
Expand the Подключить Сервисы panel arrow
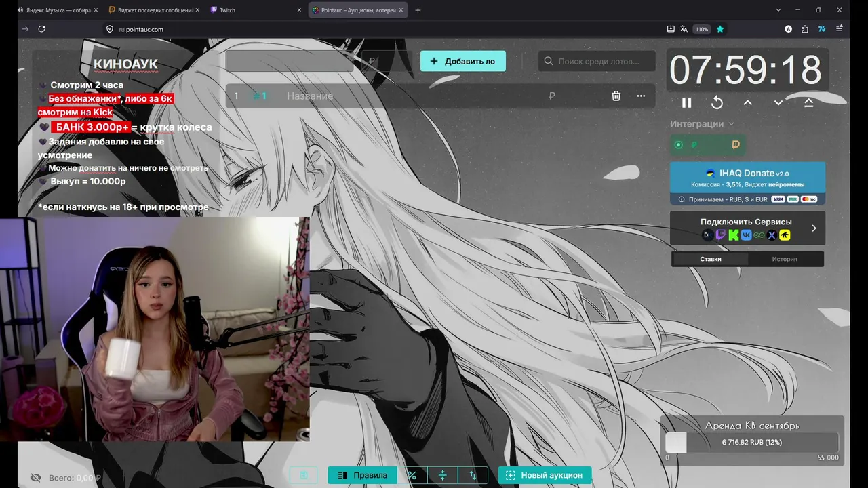click(x=814, y=228)
